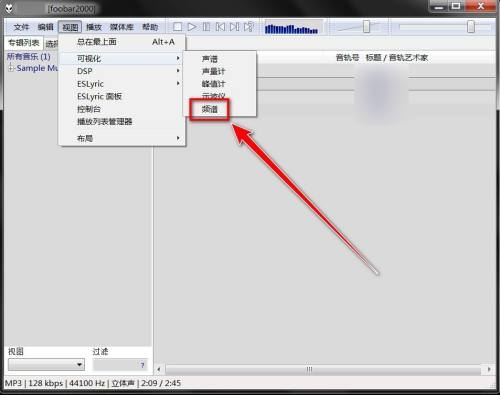The image size is (500, 395).
Task: Click the 音轨号 column header
Action: click(347, 58)
